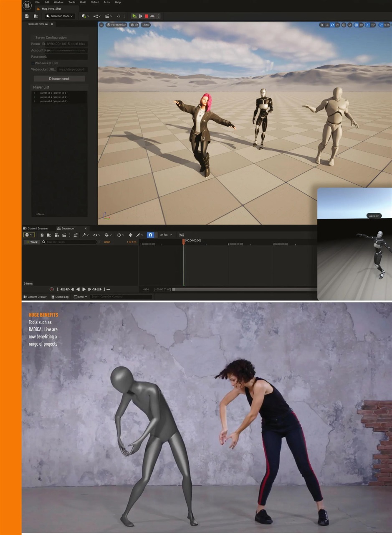Click the snapping magnet icon in Sequencer
392x535 pixels.
tap(150, 234)
